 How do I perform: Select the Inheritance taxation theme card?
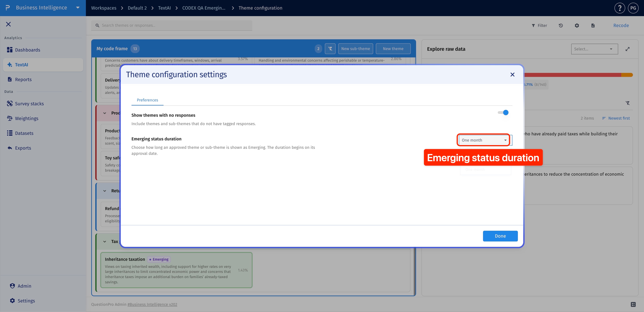(x=176, y=270)
